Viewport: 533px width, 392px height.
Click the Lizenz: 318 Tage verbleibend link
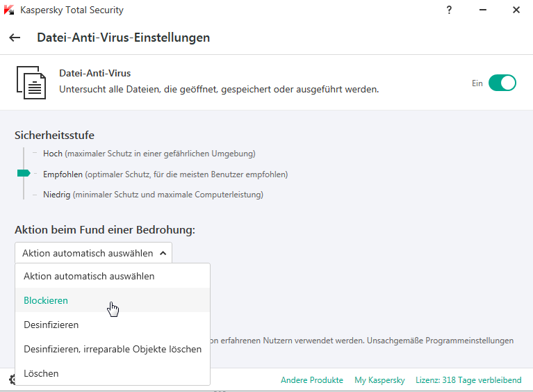point(468,380)
